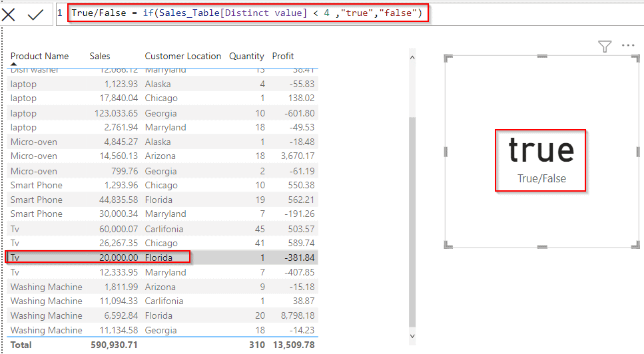Click profit value -601.80
Viewport: 644px width, 354px height.
300,113
